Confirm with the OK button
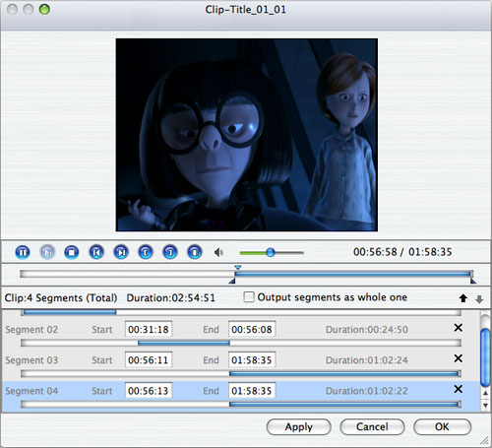Viewport: 492px width, 448px height. click(x=442, y=427)
